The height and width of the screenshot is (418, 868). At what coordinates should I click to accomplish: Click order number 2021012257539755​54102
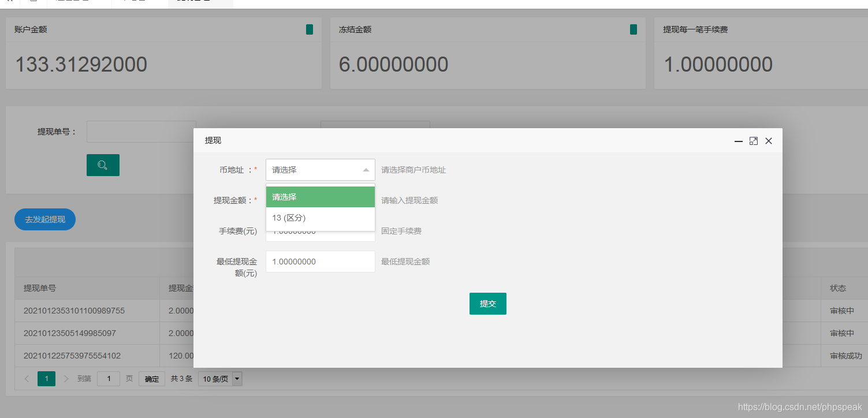coord(72,356)
